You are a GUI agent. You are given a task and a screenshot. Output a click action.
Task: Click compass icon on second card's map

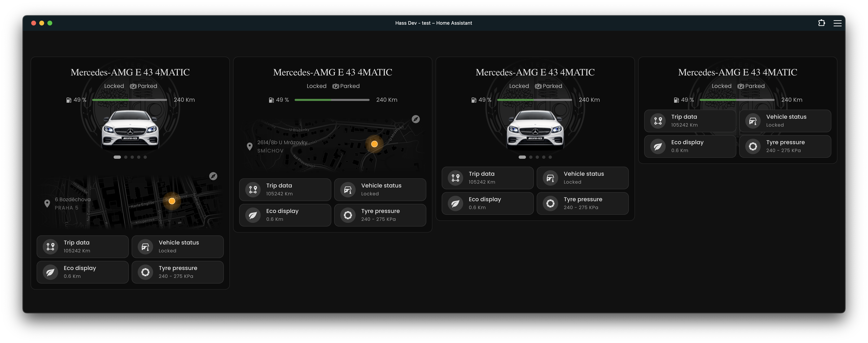(x=415, y=119)
